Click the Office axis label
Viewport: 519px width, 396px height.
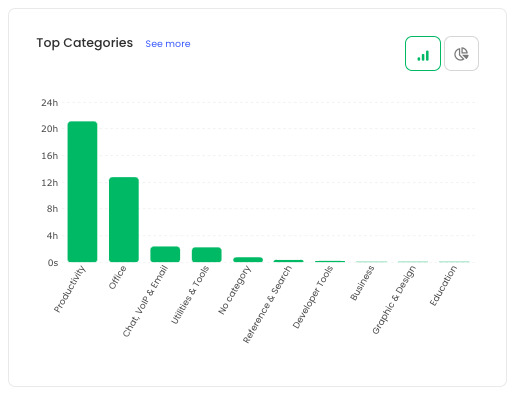pos(118,277)
